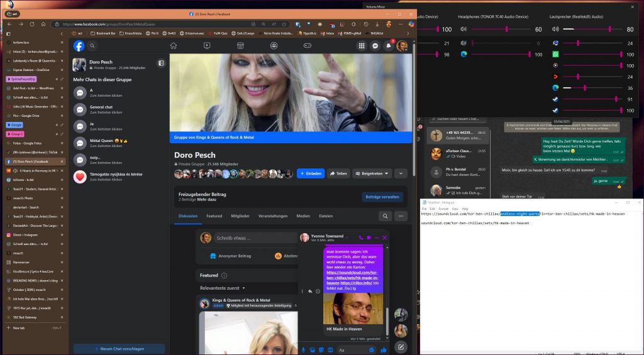The image size is (644, 355).
Task: Open Beigetreten dropdown button
Action: [372, 173]
